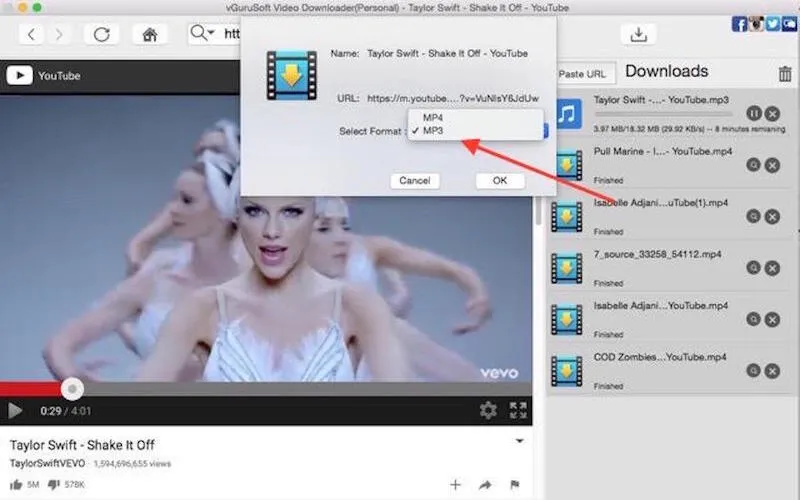The image size is (800, 500).
Task: Reveal 7_source_33258_54112.mp4 in finder
Action: 754,268
